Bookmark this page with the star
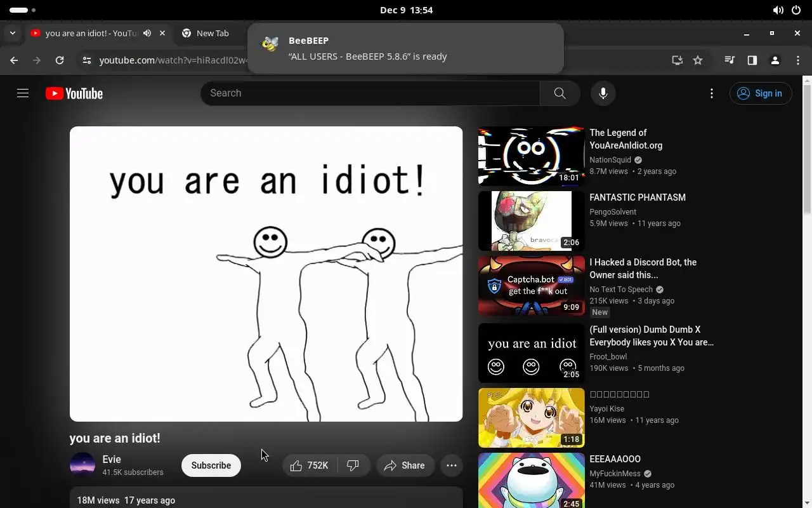The width and height of the screenshot is (812, 508). coord(698,60)
